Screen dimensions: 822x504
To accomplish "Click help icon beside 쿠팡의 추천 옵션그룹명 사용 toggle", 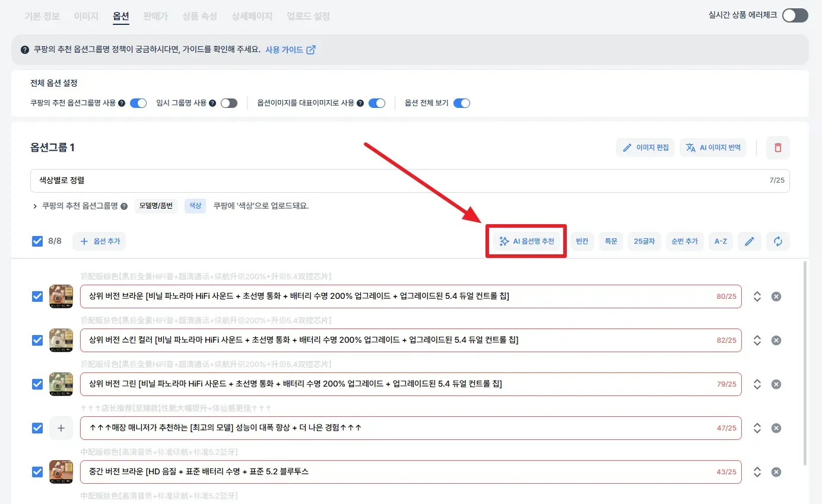I will [x=122, y=103].
